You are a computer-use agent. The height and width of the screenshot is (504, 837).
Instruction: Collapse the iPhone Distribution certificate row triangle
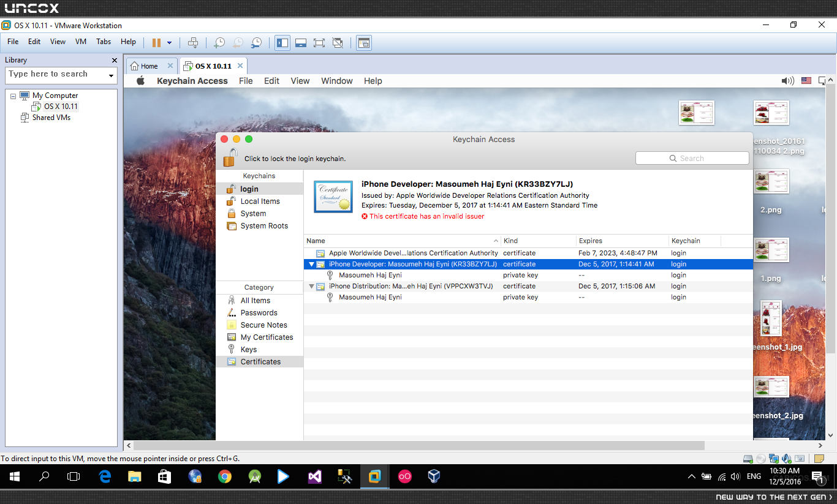coord(311,287)
